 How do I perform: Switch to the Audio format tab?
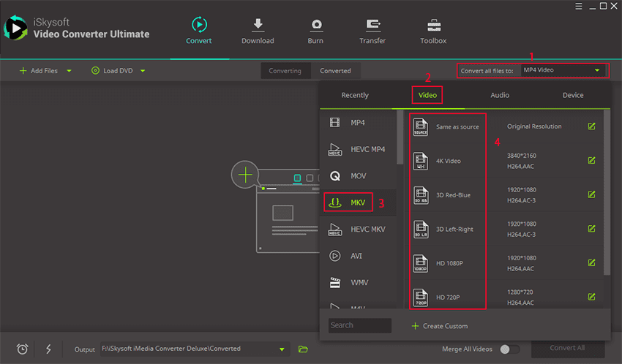point(500,95)
